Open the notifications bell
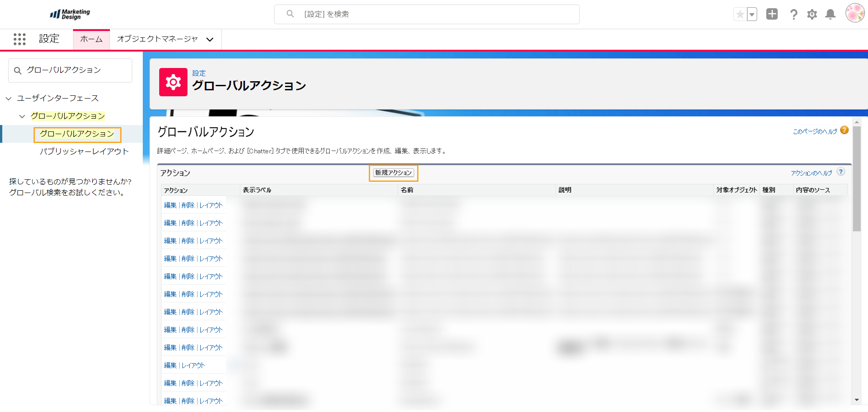 pos(831,15)
